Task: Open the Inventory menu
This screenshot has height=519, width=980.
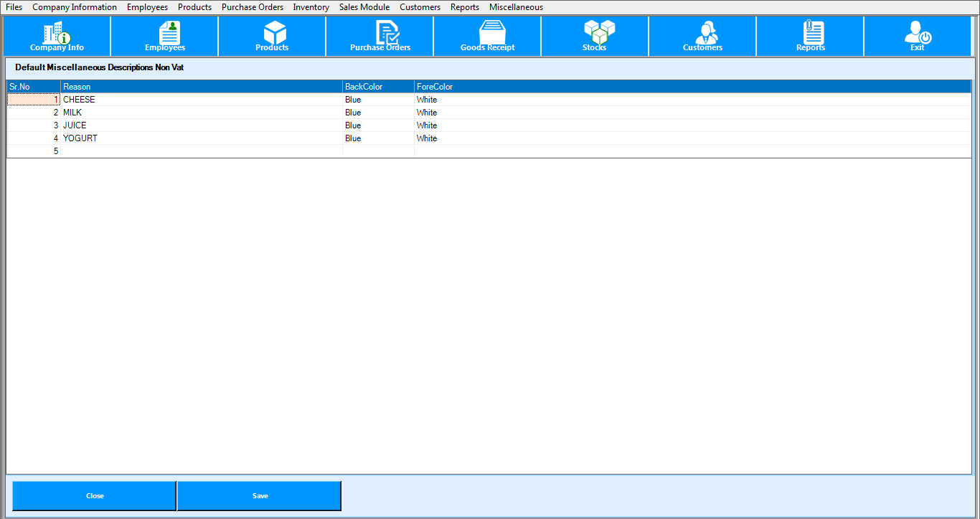Action: 310,6
